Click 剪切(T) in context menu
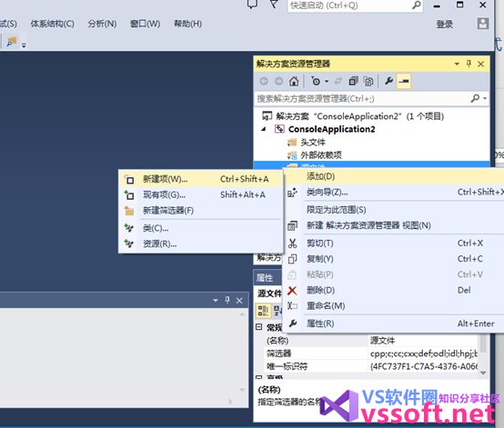Viewport: 504px width, 428px height. point(393,243)
